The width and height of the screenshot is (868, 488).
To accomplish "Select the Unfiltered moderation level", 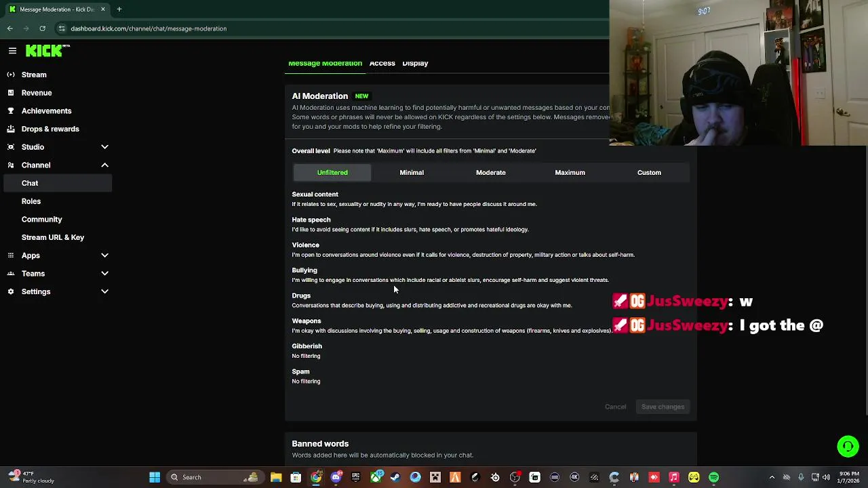I will (x=332, y=172).
